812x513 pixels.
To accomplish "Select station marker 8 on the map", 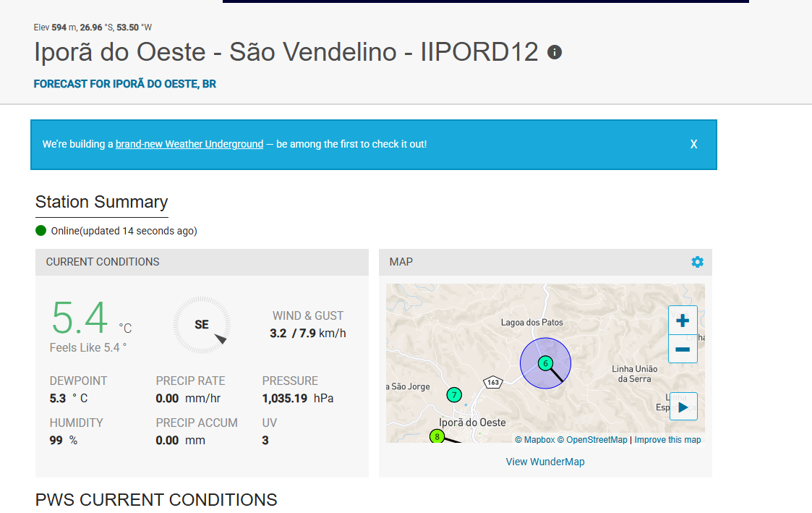I will point(437,436).
